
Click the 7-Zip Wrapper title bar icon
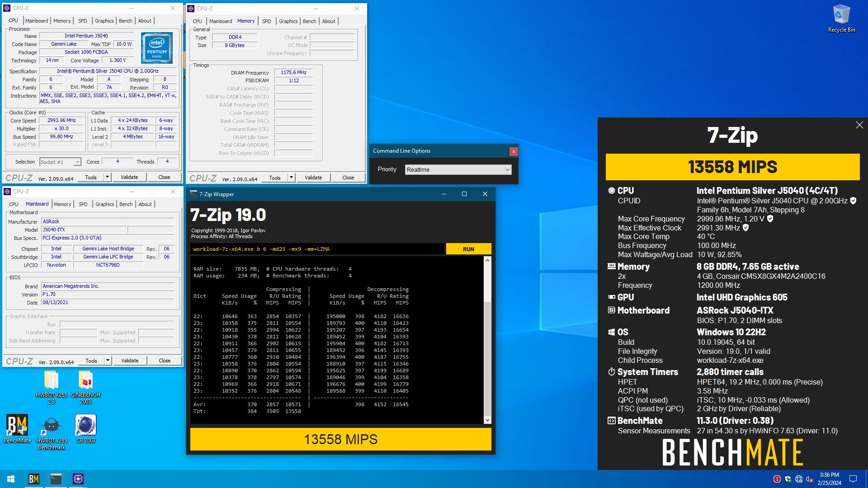(x=193, y=194)
